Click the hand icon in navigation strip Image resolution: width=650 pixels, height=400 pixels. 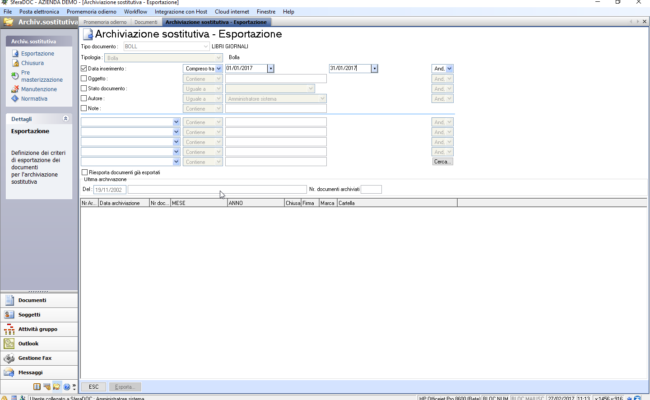(x=47, y=387)
